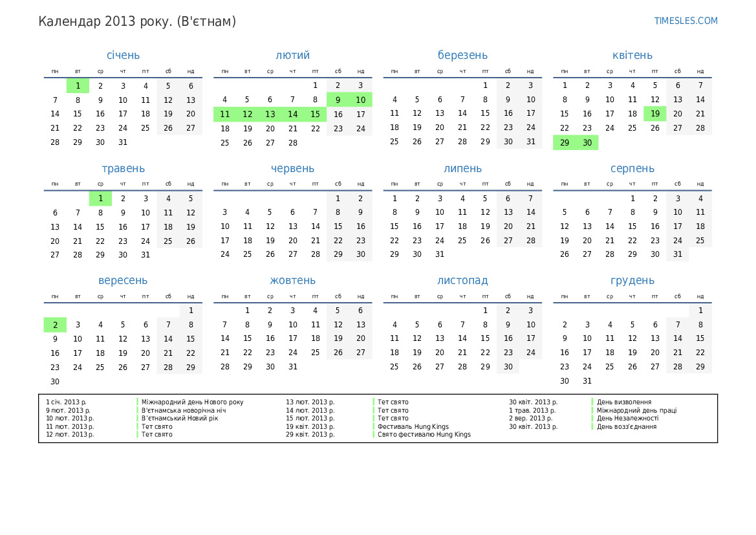
Task: Click day 31 in серпень
Action: coord(677,254)
